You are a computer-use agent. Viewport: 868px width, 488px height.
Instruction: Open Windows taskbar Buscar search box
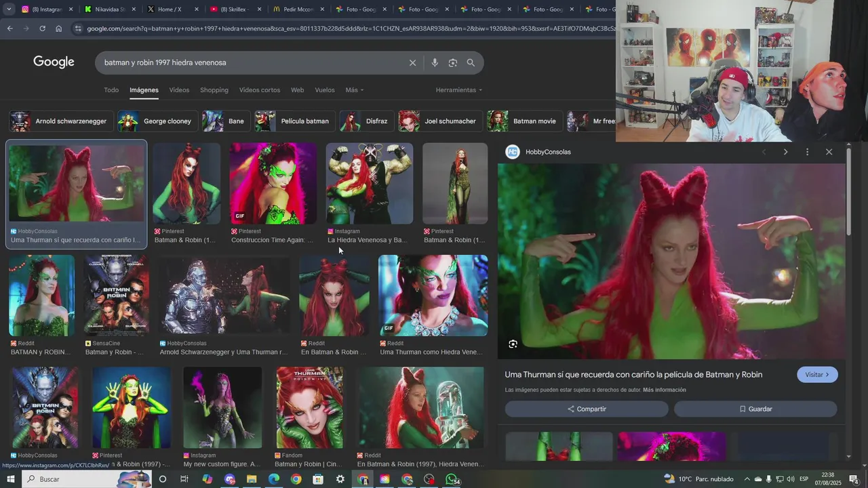pos(87,479)
